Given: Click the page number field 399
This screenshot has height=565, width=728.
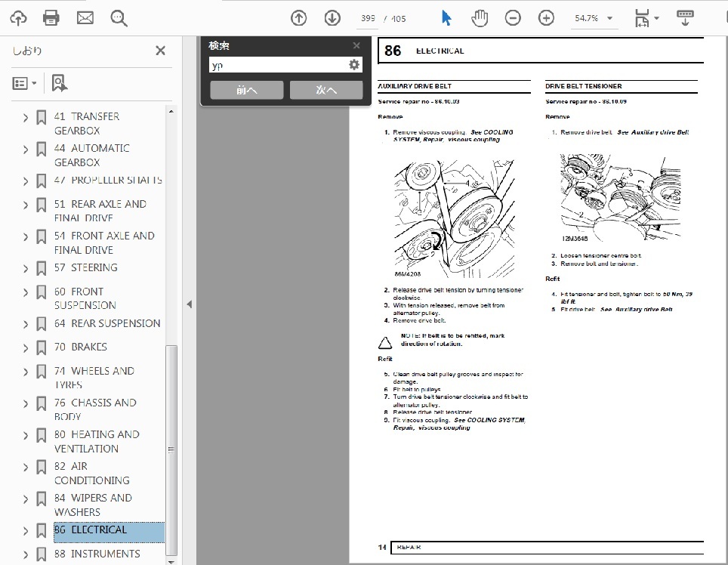Looking at the screenshot, I should click(369, 19).
